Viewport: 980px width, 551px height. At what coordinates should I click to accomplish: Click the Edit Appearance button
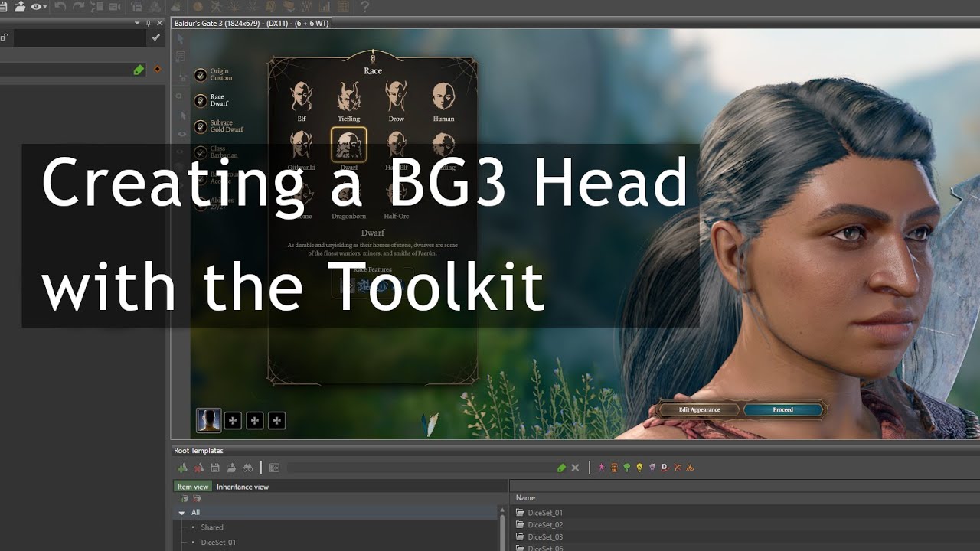tap(700, 410)
